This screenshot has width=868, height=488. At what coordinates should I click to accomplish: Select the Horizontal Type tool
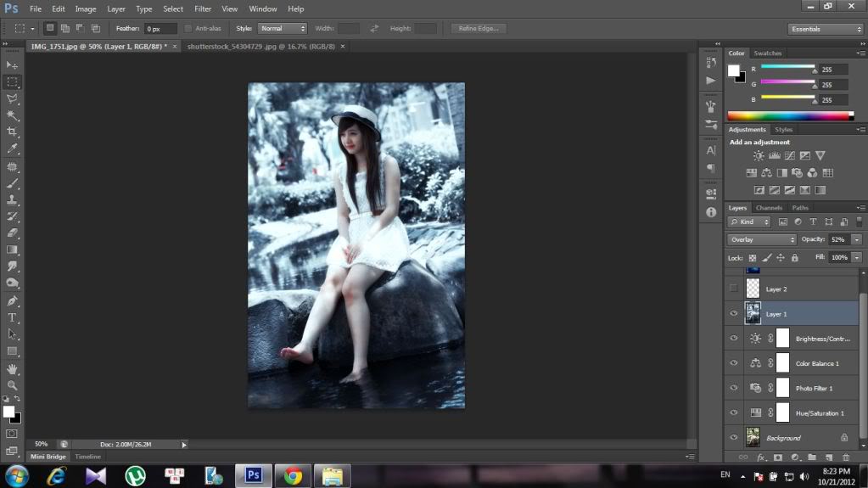pyautogui.click(x=12, y=317)
